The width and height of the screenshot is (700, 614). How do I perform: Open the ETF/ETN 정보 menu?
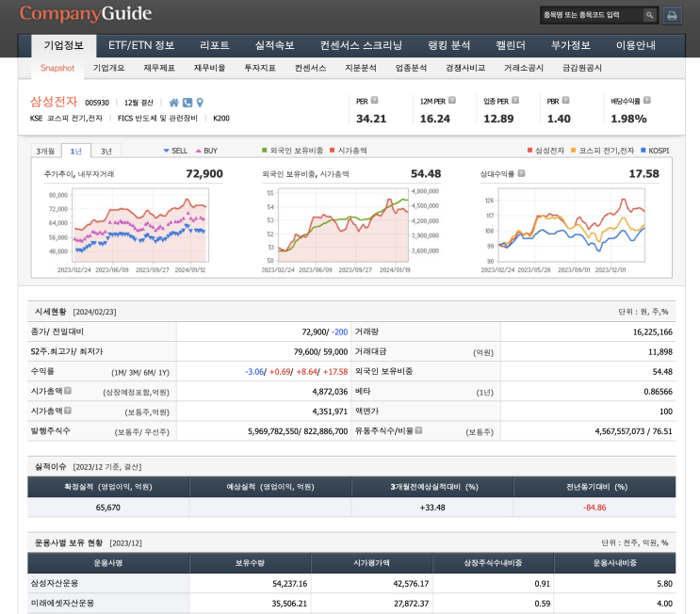coord(141,45)
